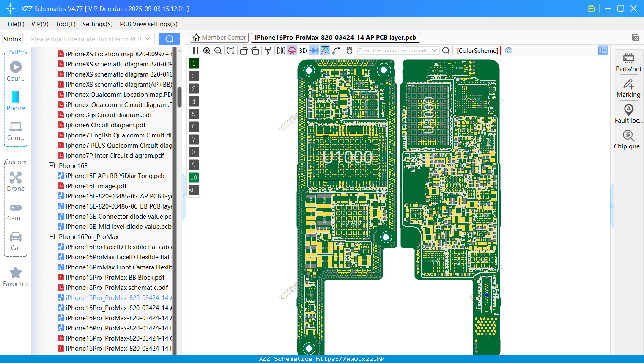Select the Marking tool
Image resolution: width=644 pixels, height=363 pixels.
tap(628, 88)
